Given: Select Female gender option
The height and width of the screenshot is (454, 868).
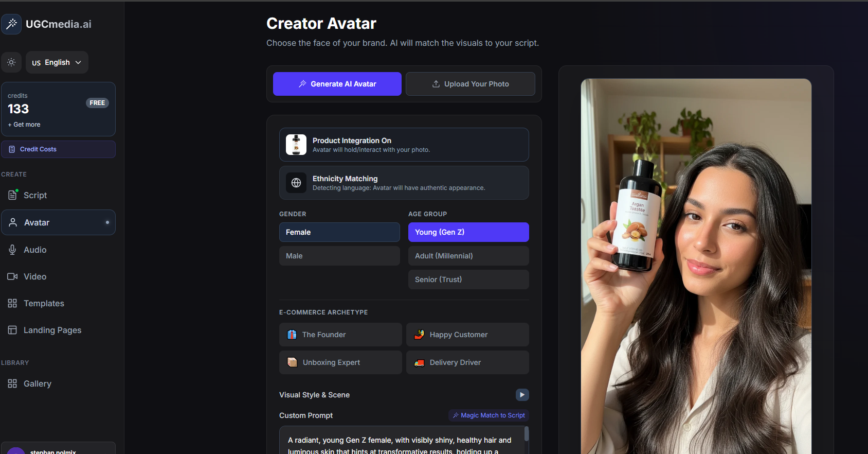Looking at the screenshot, I should tap(339, 232).
